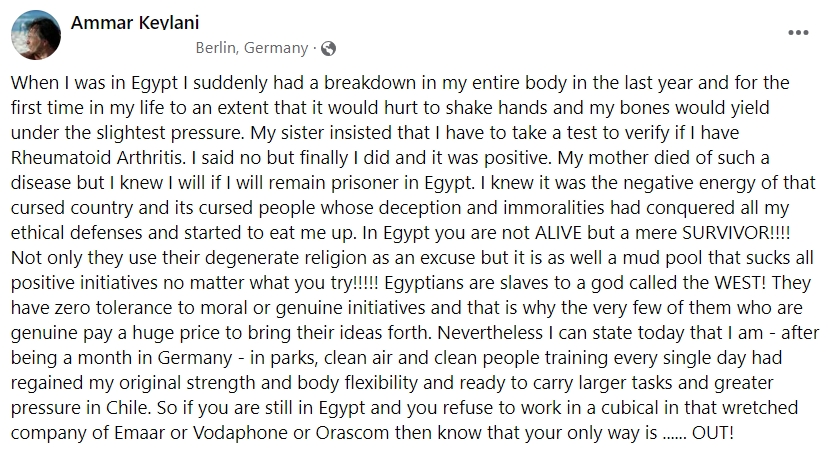
Task: Open the Berlin, Germany location link
Action: coord(251,48)
